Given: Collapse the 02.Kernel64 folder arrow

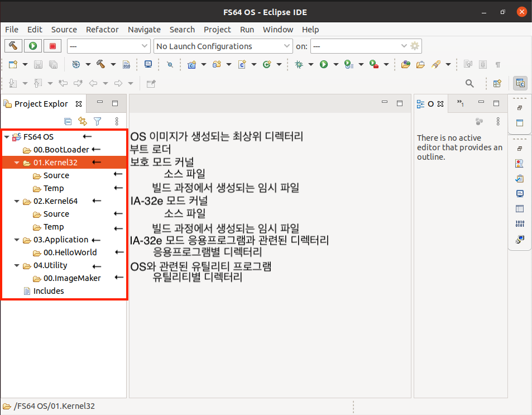Looking at the screenshot, I should [17, 201].
